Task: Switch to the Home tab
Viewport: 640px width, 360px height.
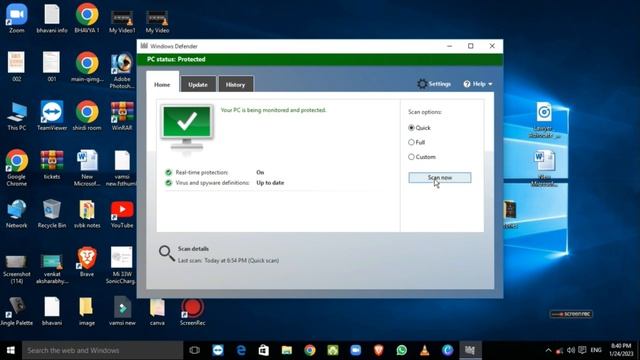Action: tap(162, 84)
